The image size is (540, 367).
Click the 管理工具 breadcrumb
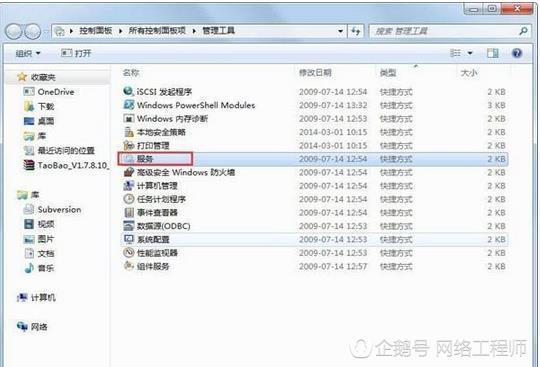218,31
